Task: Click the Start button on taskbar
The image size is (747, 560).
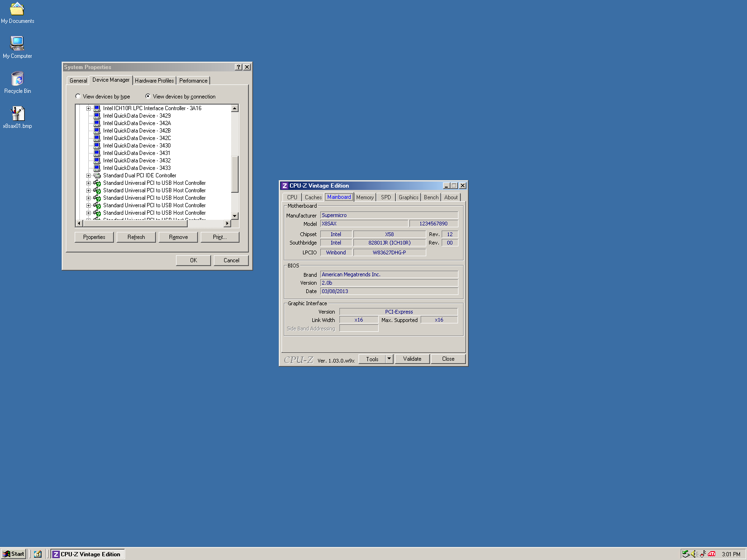Action: pyautogui.click(x=14, y=554)
